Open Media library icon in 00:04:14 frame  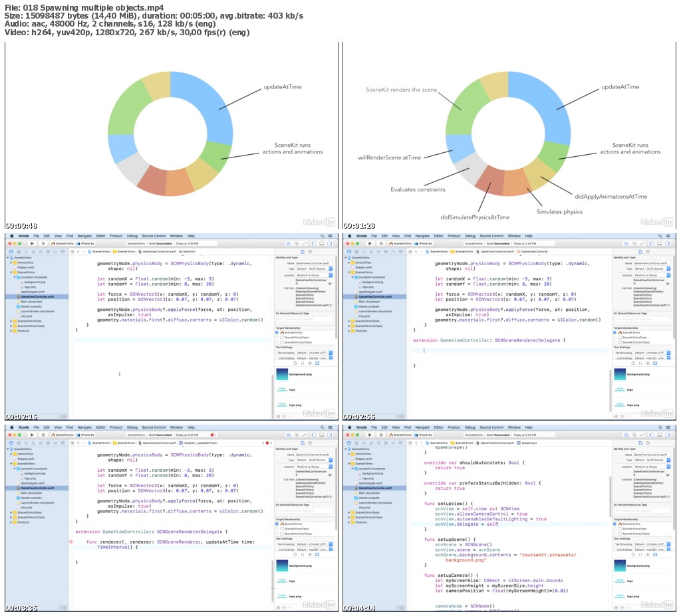pos(655,554)
